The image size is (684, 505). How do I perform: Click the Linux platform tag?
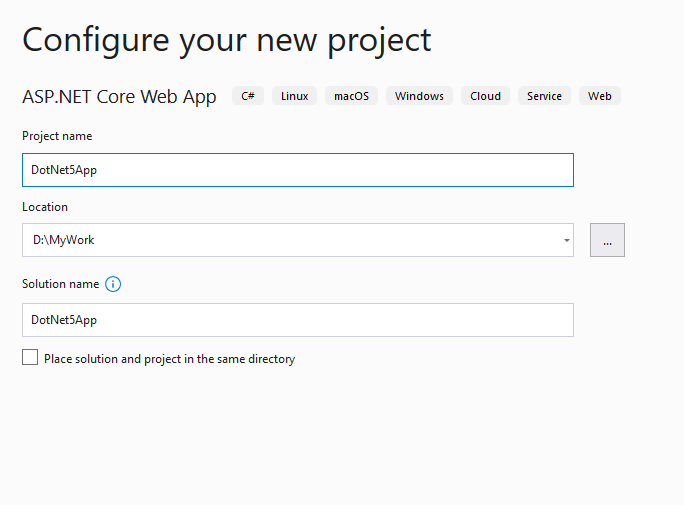[x=294, y=96]
